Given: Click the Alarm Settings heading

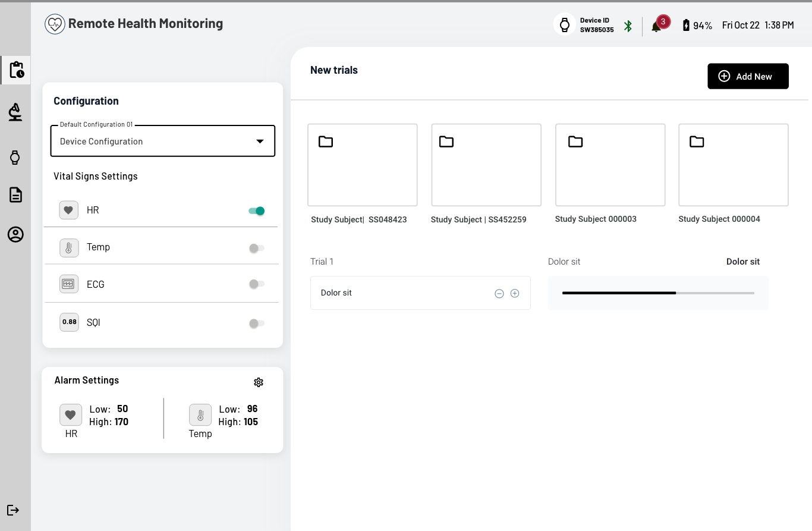Looking at the screenshot, I should [87, 381].
